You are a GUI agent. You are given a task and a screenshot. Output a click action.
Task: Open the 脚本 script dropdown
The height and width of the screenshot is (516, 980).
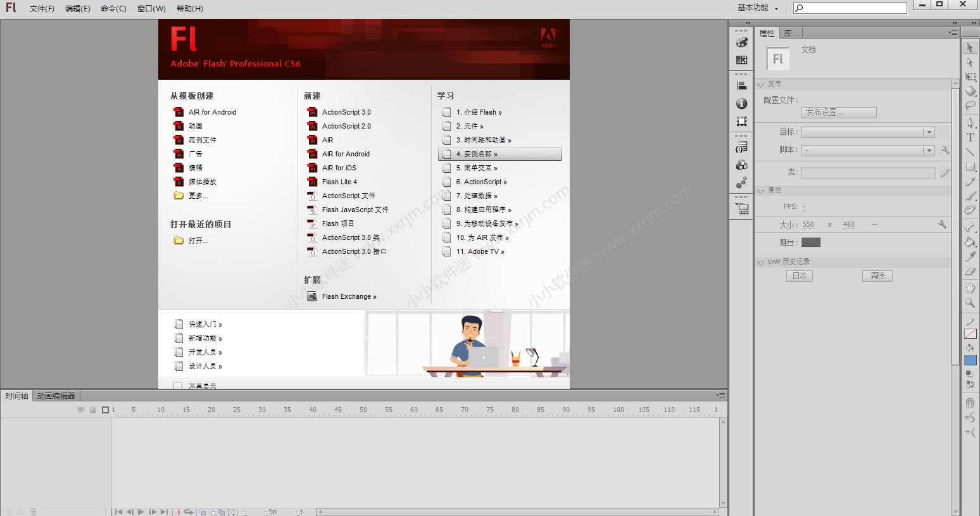[868, 151]
